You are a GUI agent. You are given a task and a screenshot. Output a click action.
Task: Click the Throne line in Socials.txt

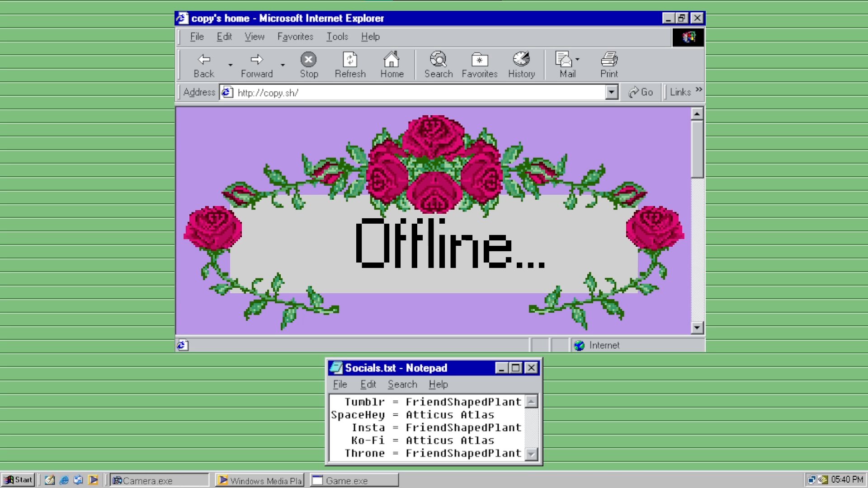point(433,453)
